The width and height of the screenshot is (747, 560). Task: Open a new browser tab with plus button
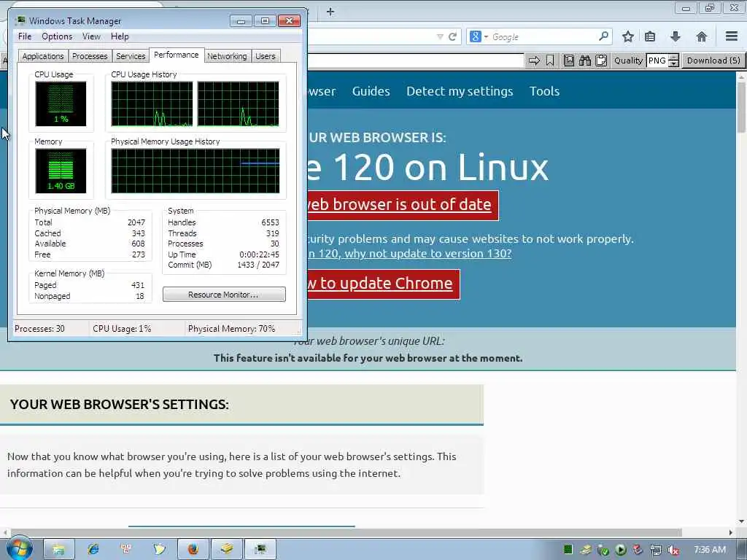click(x=330, y=12)
